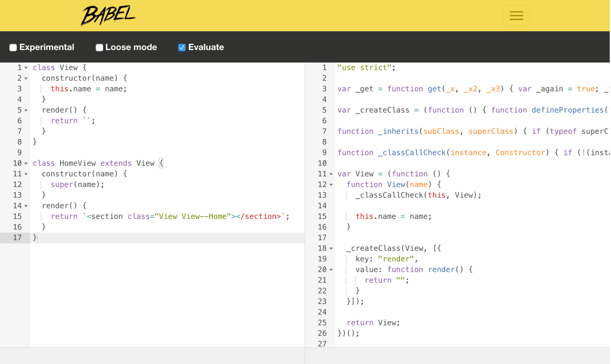Click the Babel logo
Viewport: 611px width, 364px height.
(108, 16)
